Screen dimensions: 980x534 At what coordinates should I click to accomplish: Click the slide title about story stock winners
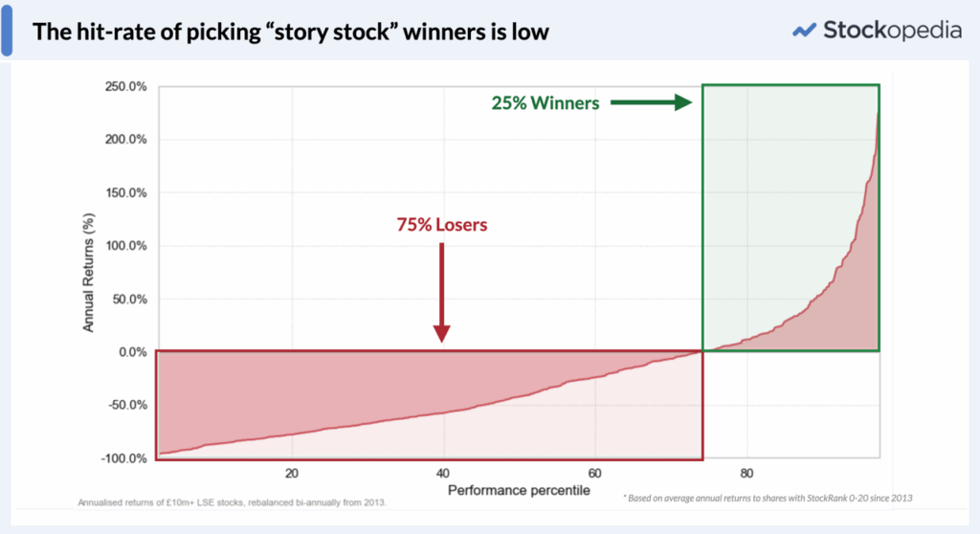click(x=291, y=32)
